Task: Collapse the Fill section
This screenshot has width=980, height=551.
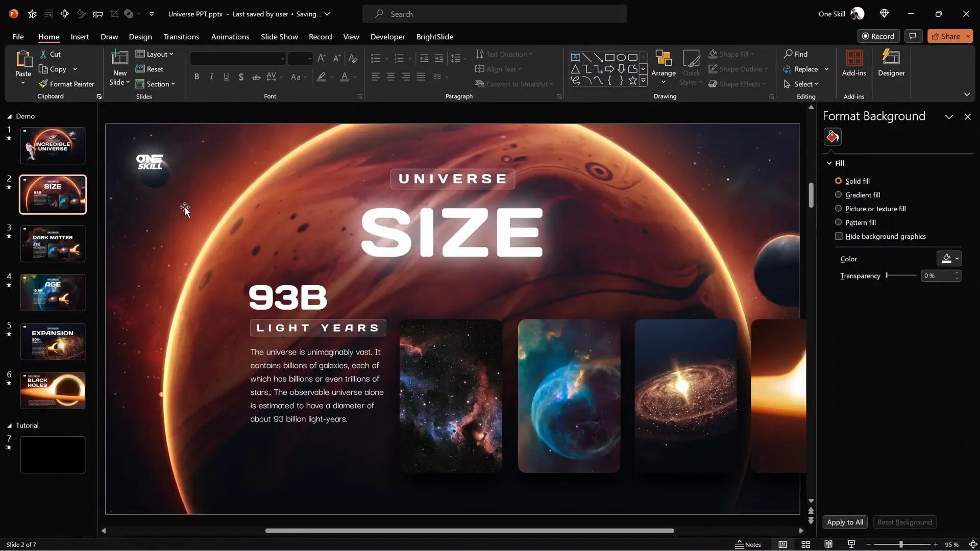Action: pos(829,163)
